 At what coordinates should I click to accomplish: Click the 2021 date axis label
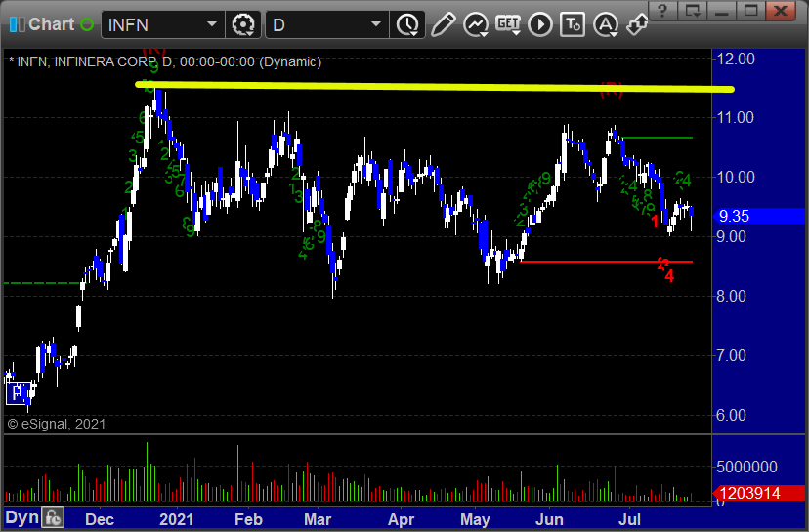[x=177, y=519]
